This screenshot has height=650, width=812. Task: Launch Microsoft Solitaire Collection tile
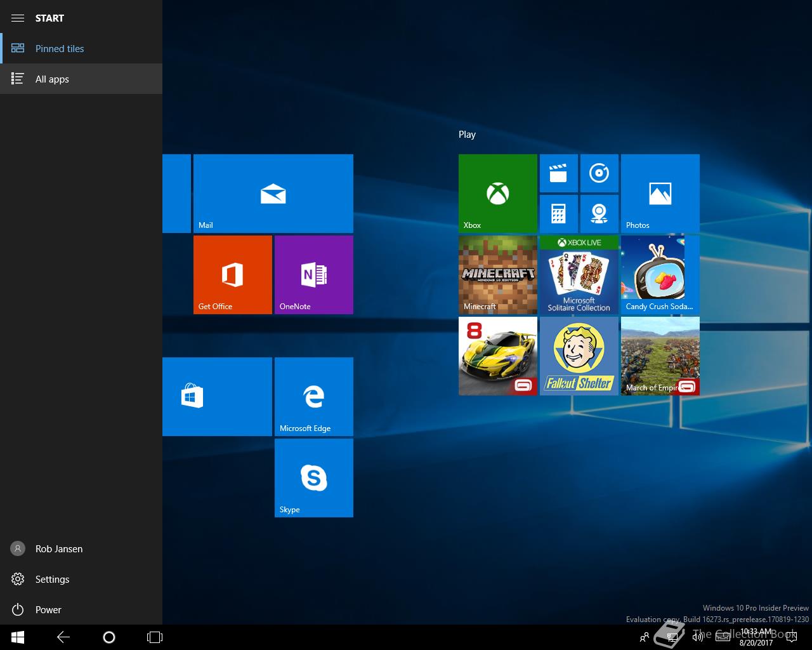tap(579, 275)
